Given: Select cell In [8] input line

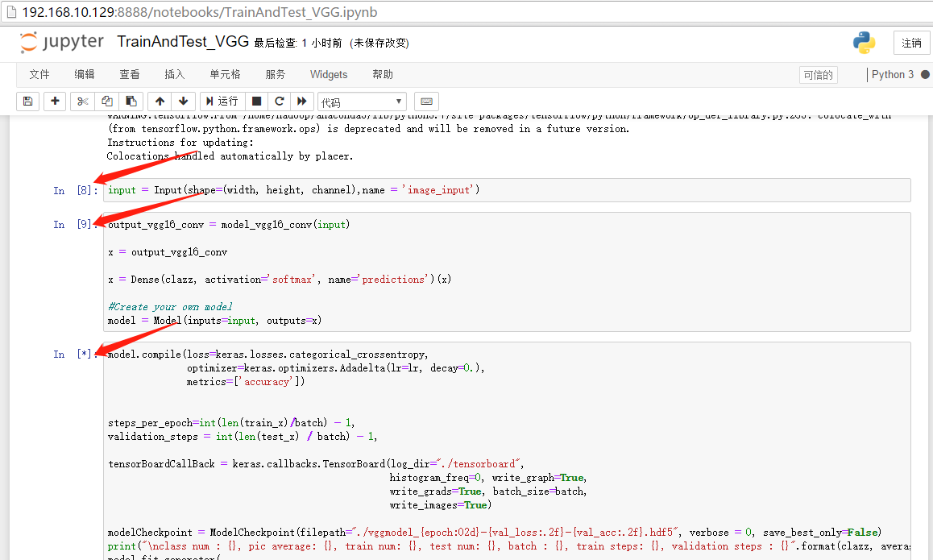Looking at the screenshot, I should tap(507, 190).
